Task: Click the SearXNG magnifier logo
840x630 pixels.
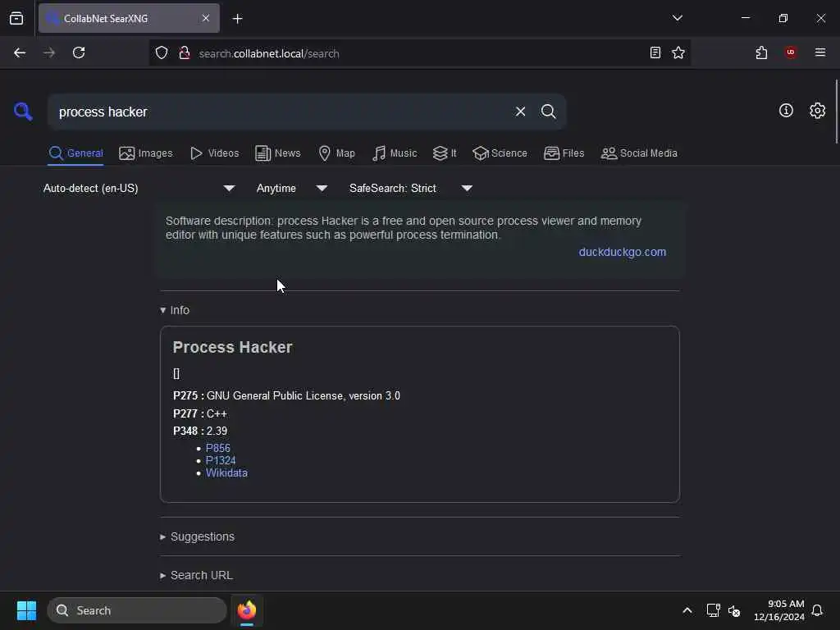Action: pos(23,112)
